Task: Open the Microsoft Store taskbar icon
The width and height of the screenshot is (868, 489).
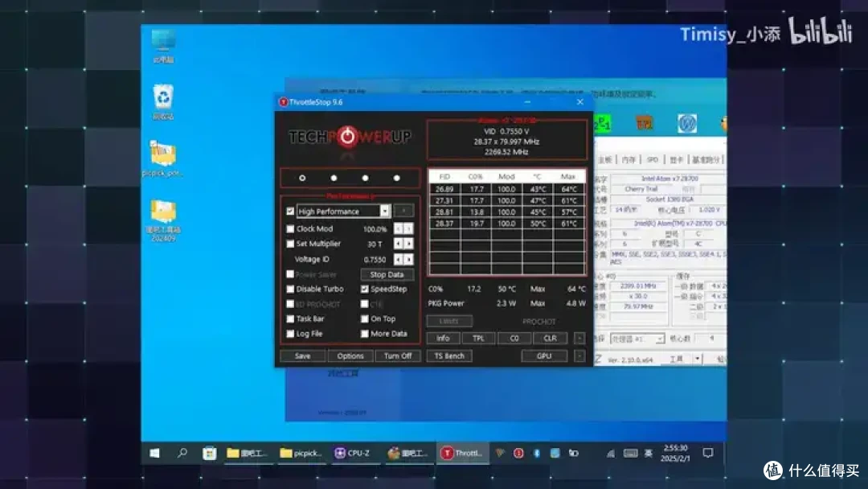Action: [x=209, y=453]
